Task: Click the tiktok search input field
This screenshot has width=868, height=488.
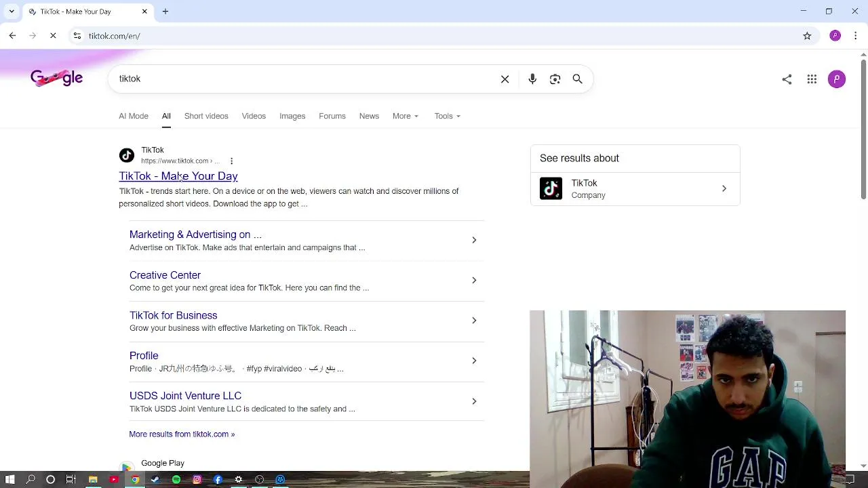Action: 305,79
